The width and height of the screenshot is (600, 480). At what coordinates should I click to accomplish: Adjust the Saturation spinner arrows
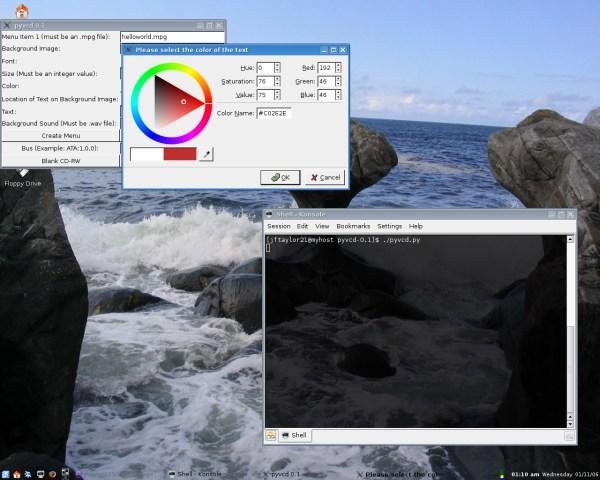[277, 81]
